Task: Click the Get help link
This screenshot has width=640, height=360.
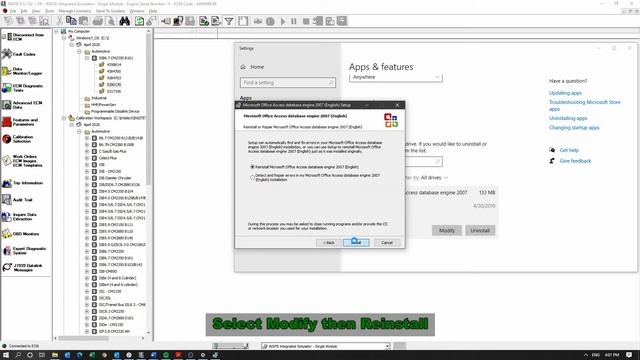Action: click(x=569, y=150)
